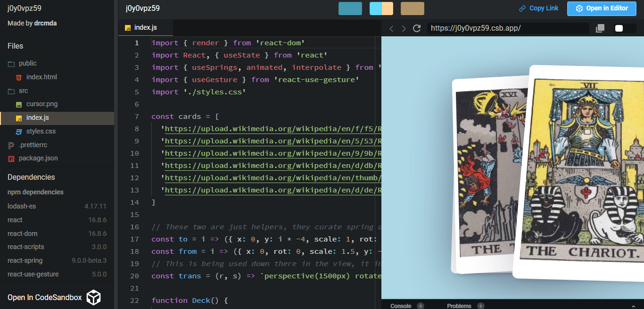This screenshot has width=644, height=309.
Task: Click the Files section heading
Action: (x=15, y=46)
